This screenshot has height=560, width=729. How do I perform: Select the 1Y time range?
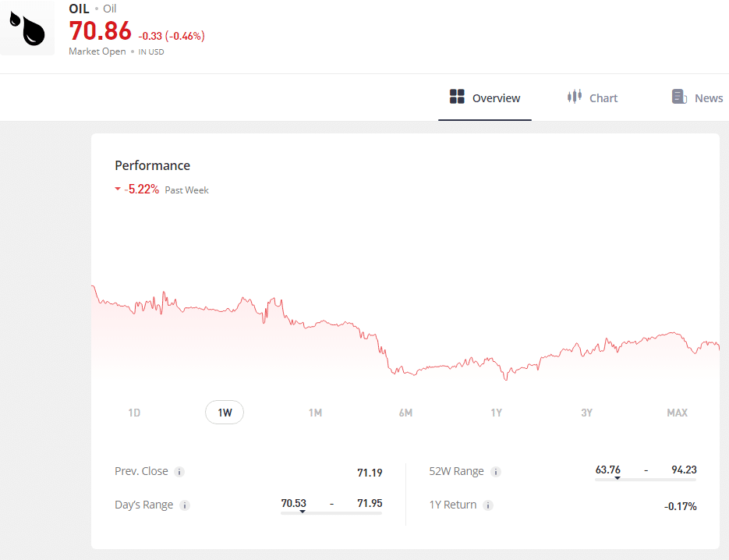click(x=497, y=413)
